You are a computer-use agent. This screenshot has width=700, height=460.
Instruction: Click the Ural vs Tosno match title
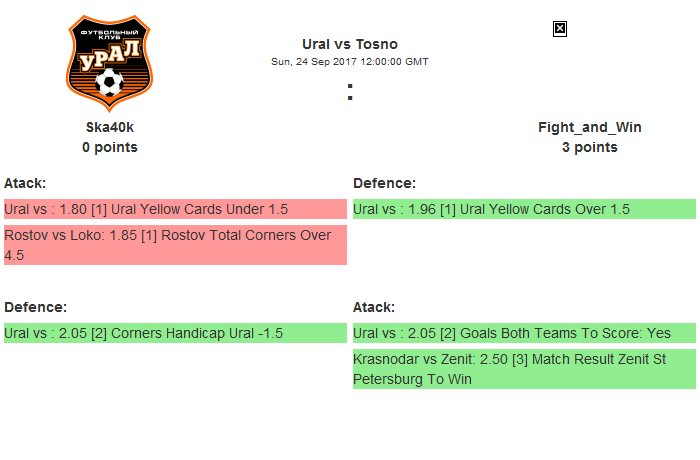click(x=350, y=44)
